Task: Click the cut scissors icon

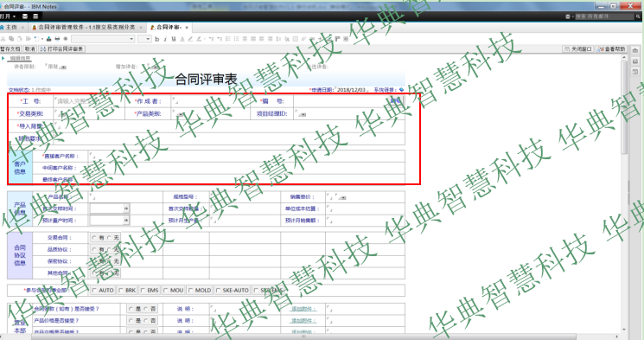Action: tap(3, 39)
